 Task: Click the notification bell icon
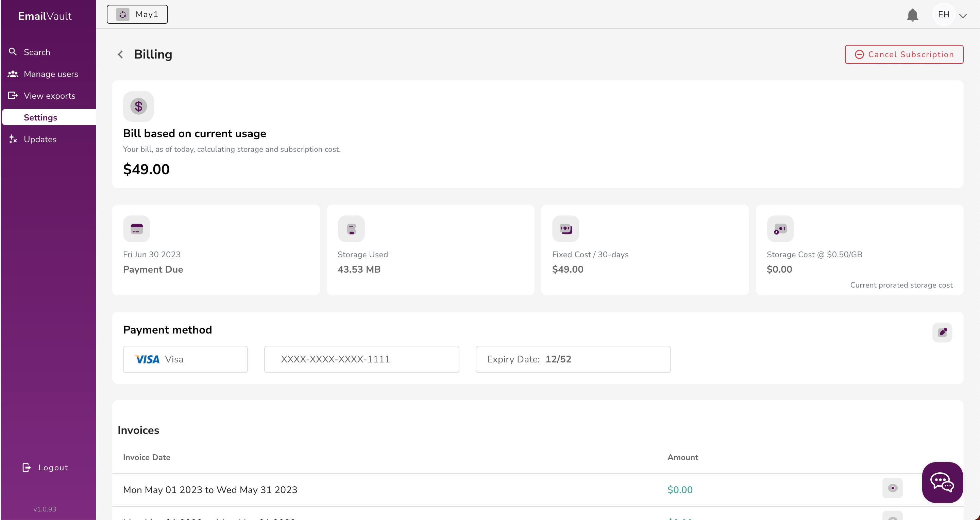912,15
